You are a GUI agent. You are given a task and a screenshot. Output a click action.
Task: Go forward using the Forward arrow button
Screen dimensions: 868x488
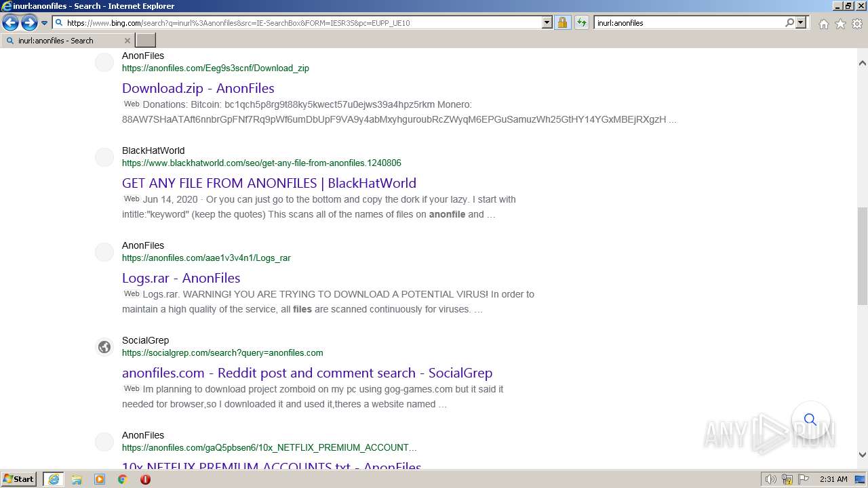point(29,23)
